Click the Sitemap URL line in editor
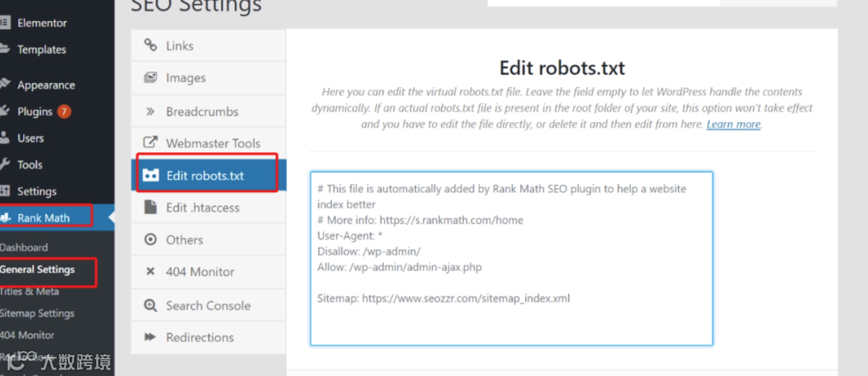 point(444,299)
